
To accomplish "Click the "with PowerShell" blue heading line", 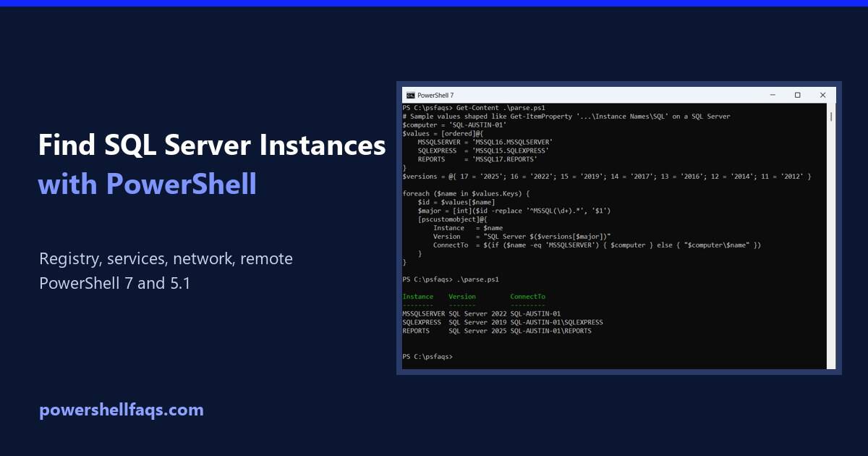I will (x=148, y=184).
